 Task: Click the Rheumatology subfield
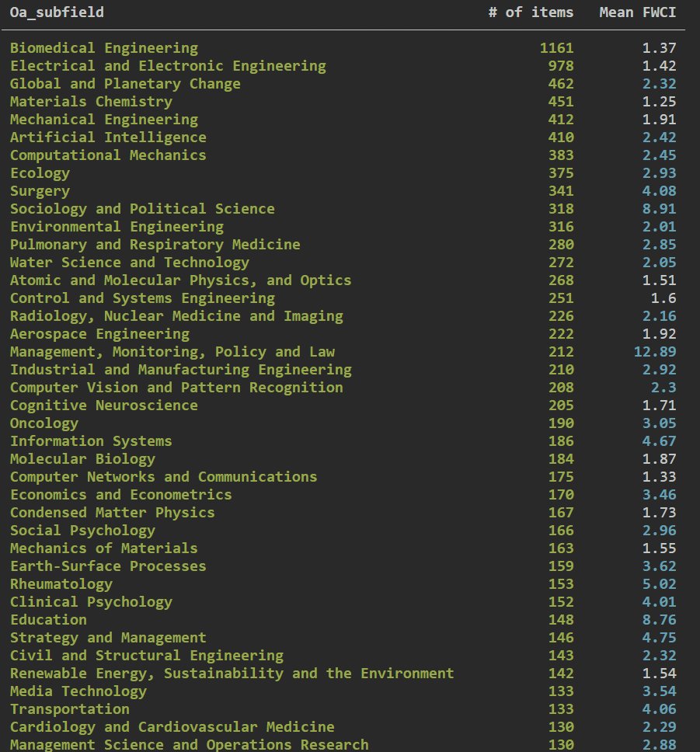pos(61,583)
